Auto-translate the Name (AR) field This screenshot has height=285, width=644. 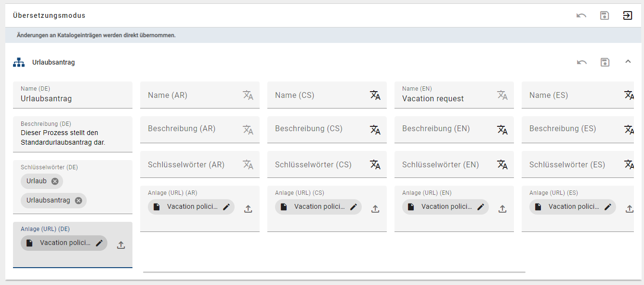pyautogui.click(x=249, y=95)
